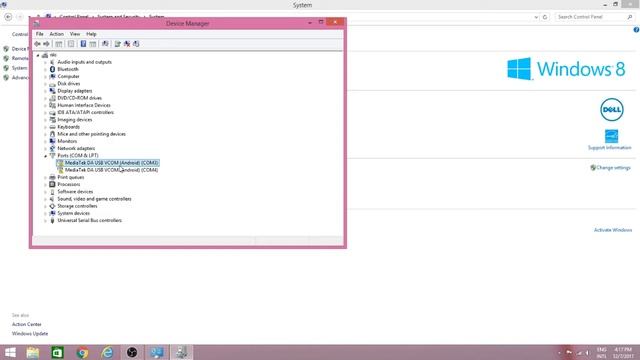Click the Back arrow in Device Manager toolbar
Viewport: 640px width, 360px height.
click(x=38, y=44)
